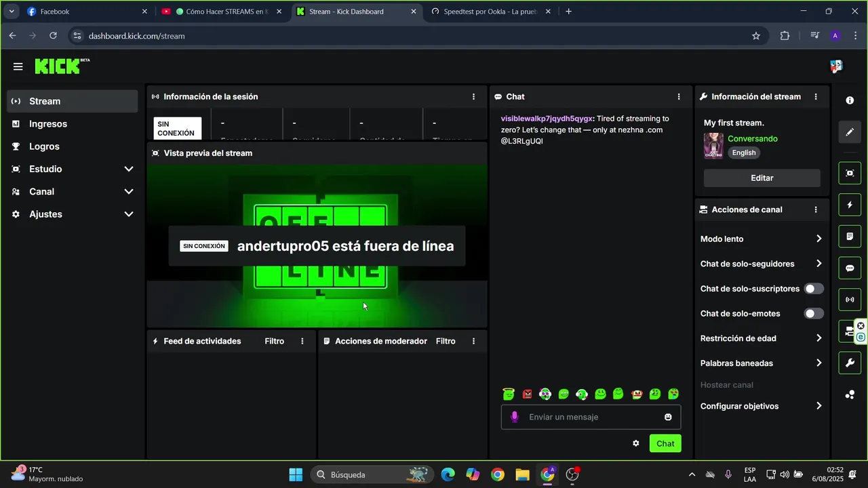Toggle the moderator actions document icon in the right sidebar
This screenshot has width=868, height=488.
(850, 237)
